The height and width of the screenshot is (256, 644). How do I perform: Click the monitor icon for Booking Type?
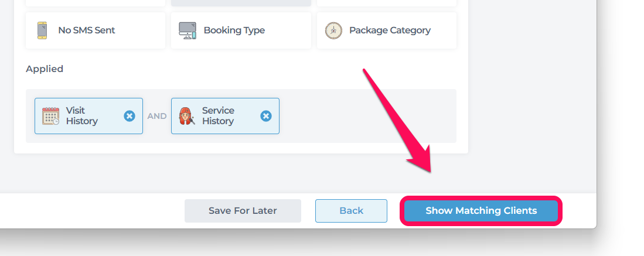(188, 30)
